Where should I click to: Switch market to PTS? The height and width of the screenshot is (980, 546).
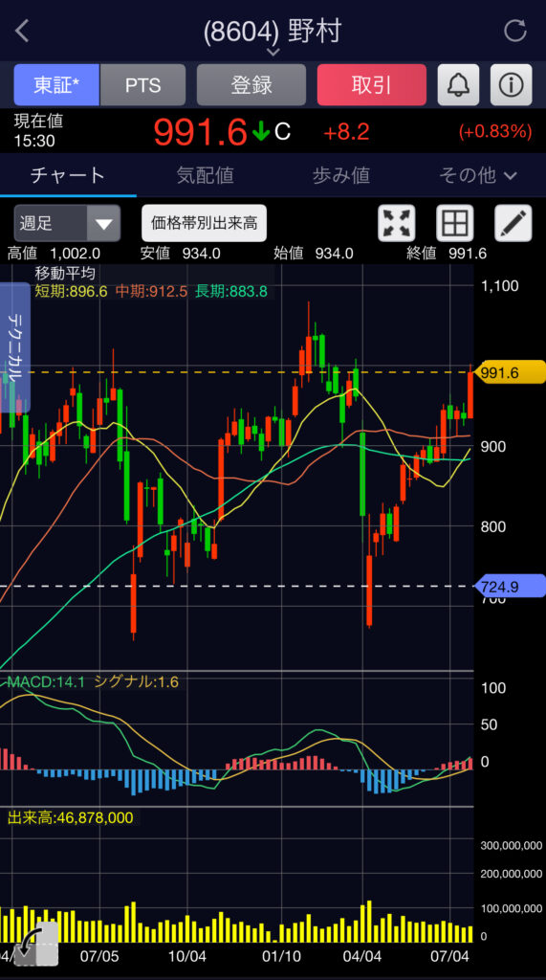pos(143,85)
